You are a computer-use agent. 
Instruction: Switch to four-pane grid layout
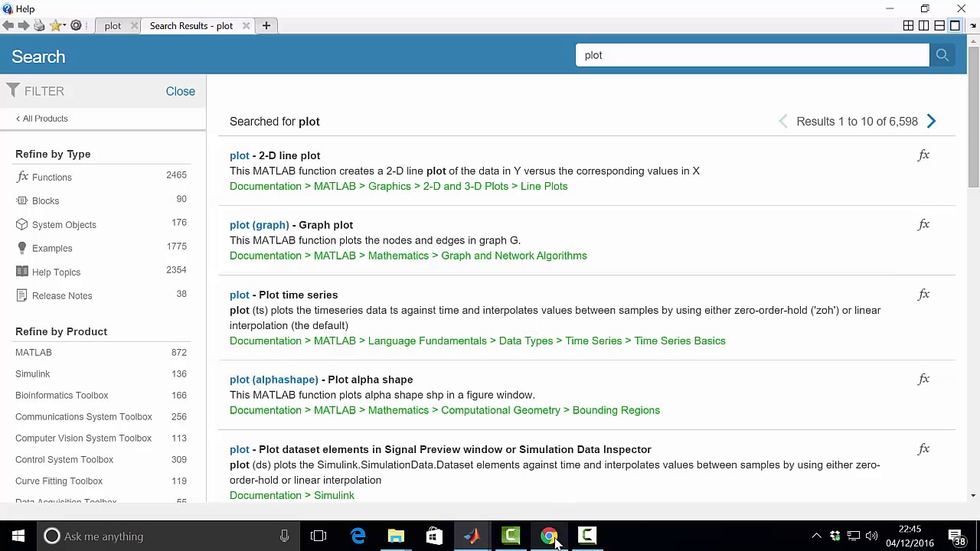pyautogui.click(x=908, y=25)
